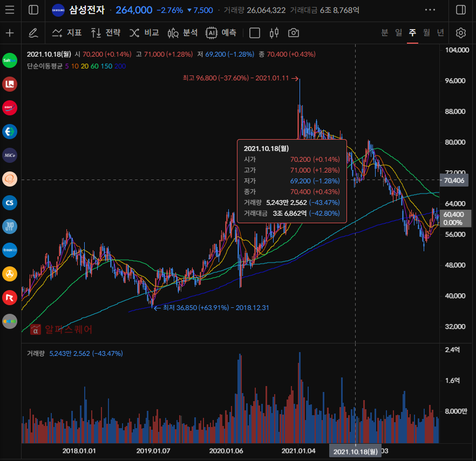The height and width of the screenshot is (461, 476).
Task: Toggle the right side panel
Action: (x=461, y=10)
